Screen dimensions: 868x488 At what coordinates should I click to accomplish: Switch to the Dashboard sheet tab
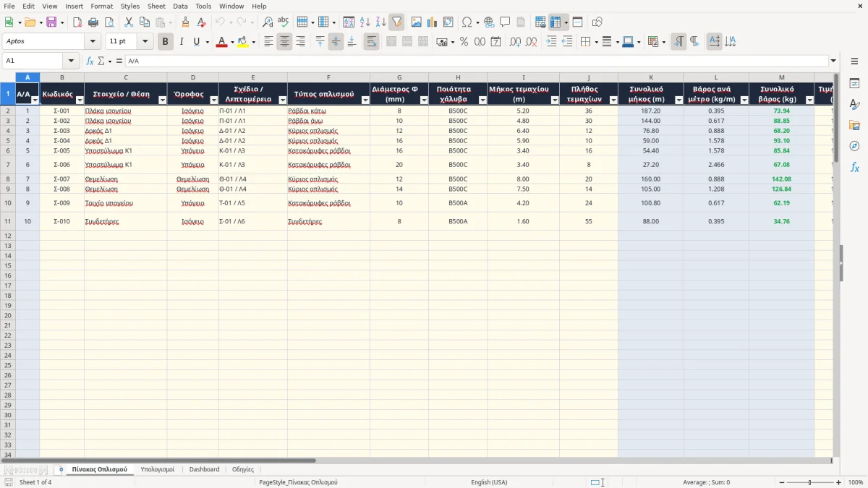click(x=204, y=469)
